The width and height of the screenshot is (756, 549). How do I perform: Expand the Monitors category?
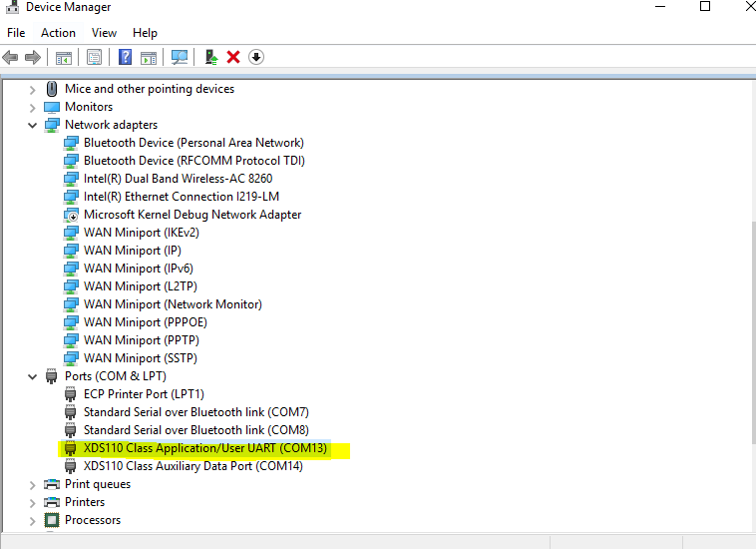[32, 108]
